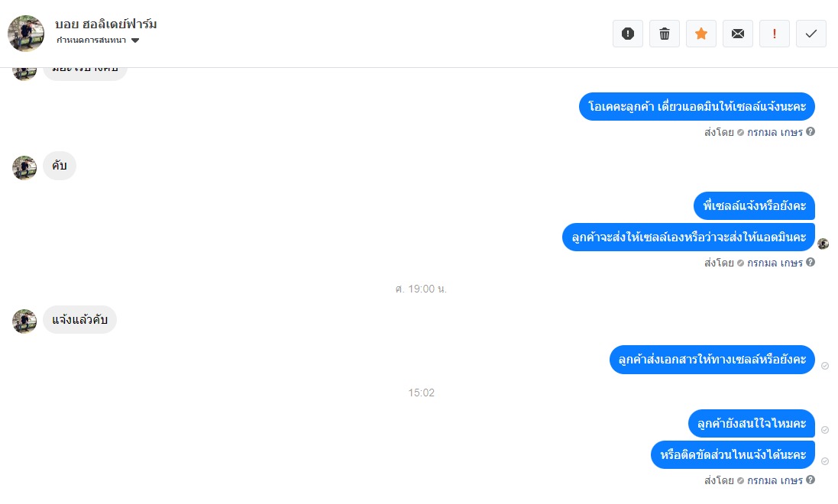Image resolution: width=838 pixels, height=504 pixels.
Task: Select the message bubble โอเคคะลูกค้า เดี๋ยวแอดมินให้เซลล์แจ้งนะคะ
Action: [x=697, y=106]
